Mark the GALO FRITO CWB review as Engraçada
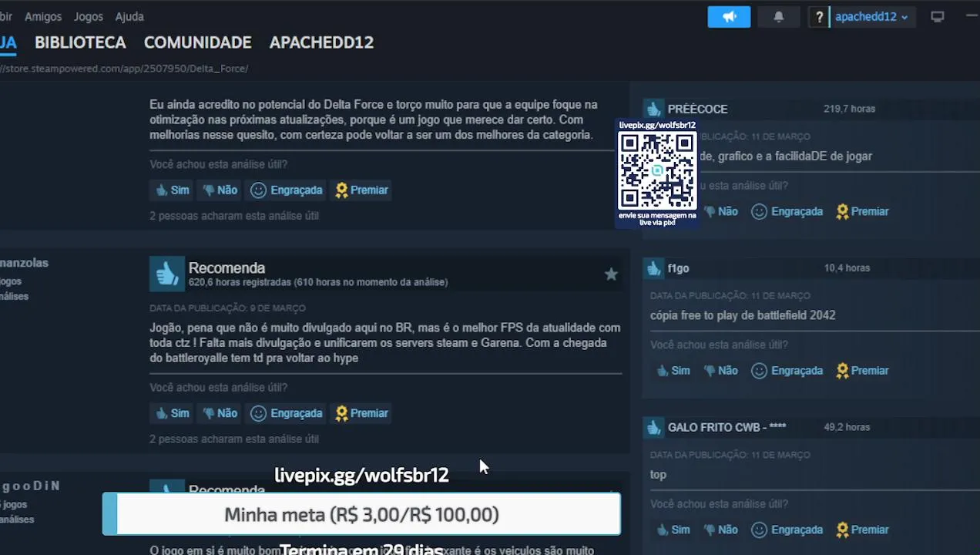This screenshot has height=555, width=980. pyautogui.click(x=787, y=530)
